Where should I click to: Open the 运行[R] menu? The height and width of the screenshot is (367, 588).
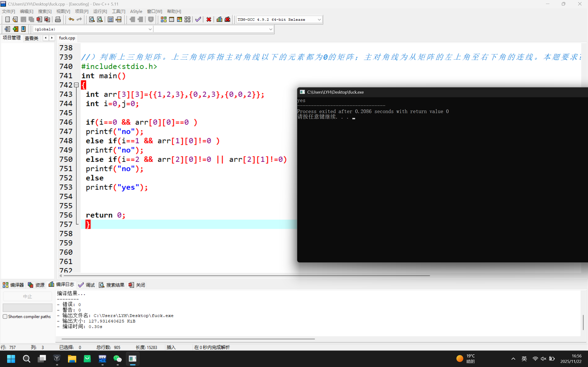click(x=100, y=11)
